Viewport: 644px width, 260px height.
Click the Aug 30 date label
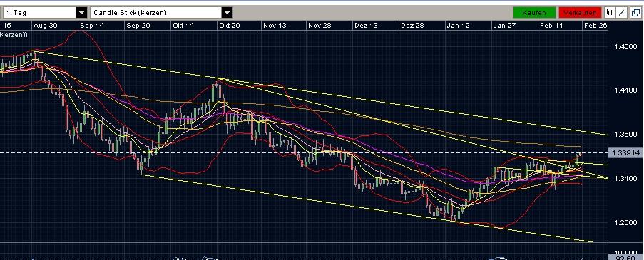(46, 26)
